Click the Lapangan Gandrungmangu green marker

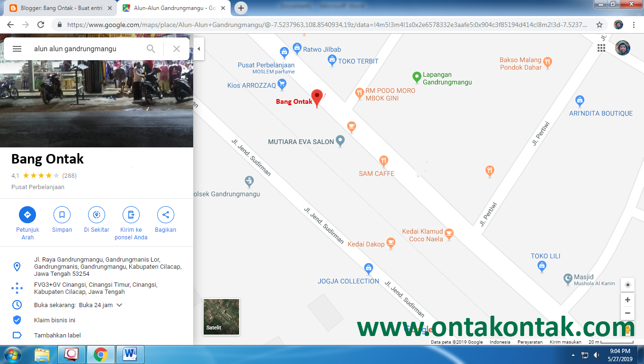click(x=417, y=76)
